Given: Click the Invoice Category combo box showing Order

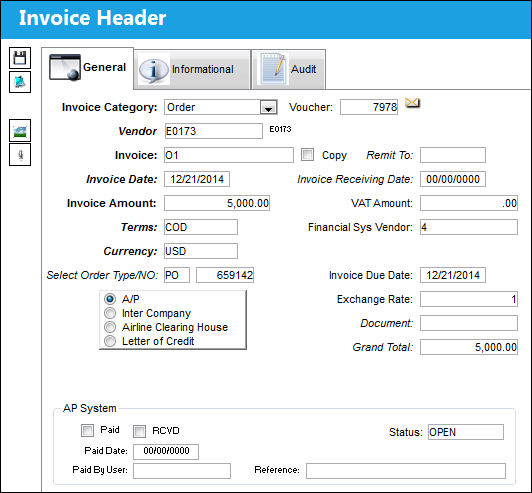Looking at the screenshot, I should point(221,107).
